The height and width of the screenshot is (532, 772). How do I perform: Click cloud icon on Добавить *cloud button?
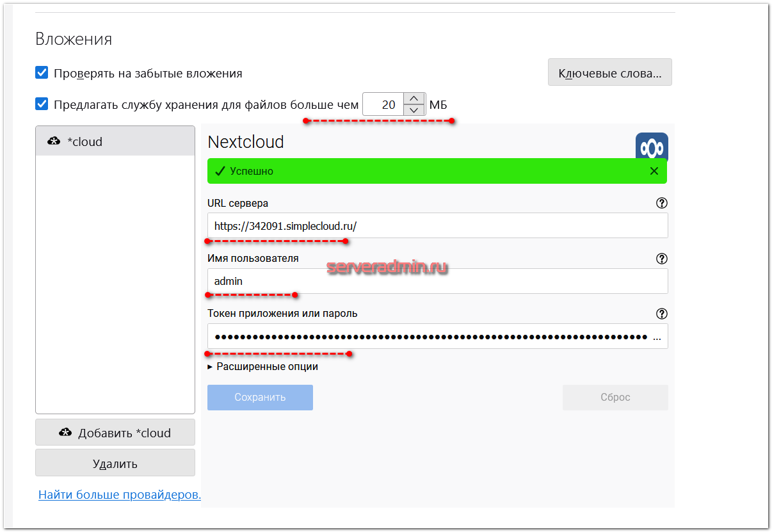[65, 433]
